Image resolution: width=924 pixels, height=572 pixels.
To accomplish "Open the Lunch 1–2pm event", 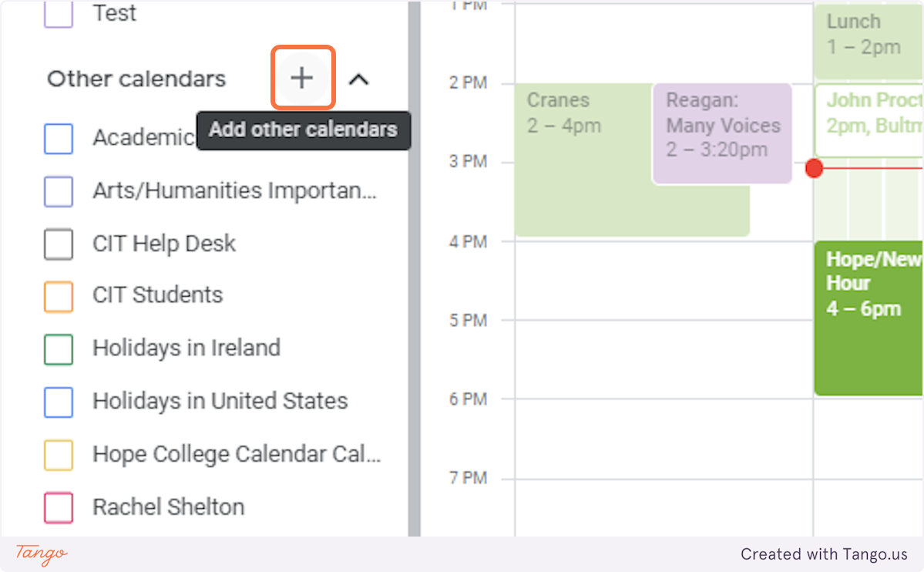I will tap(867, 39).
